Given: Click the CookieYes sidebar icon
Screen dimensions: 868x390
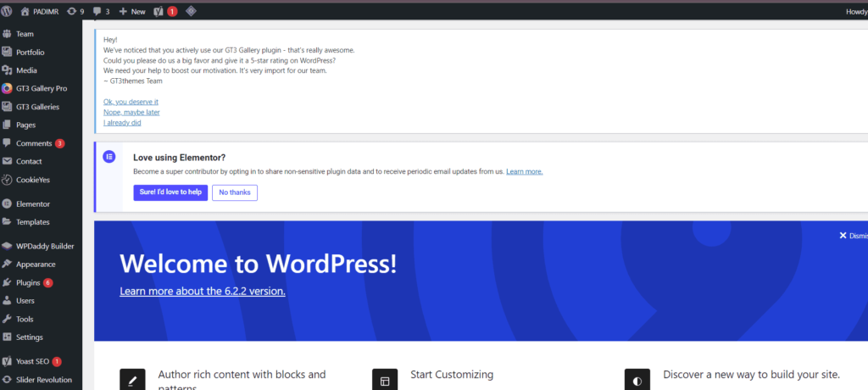Looking at the screenshot, I should point(7,180).
